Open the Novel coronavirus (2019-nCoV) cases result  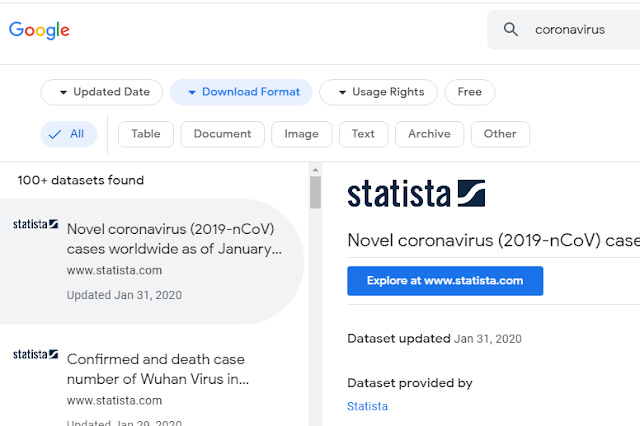[151, 262]
